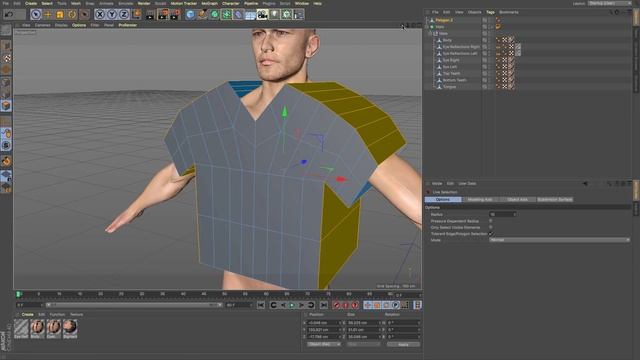Open the Layout dropdown at top right
Screen dimensions: 640x360
[x=610, y=3]
